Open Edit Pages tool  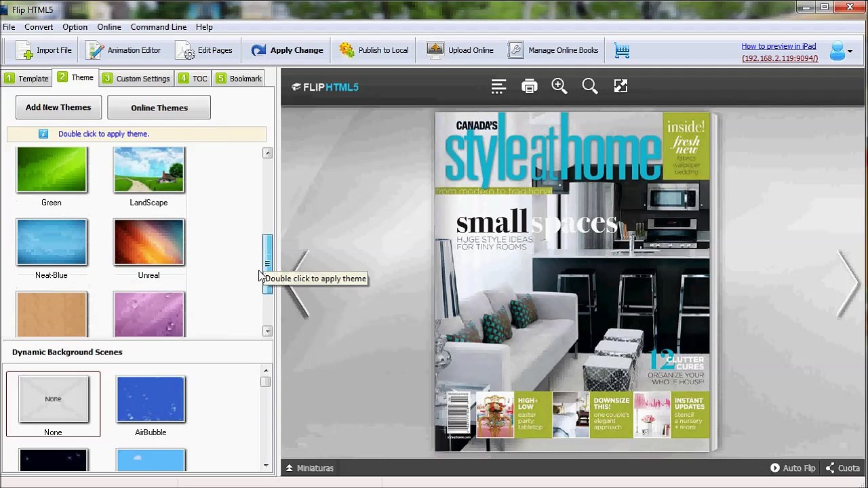pyautogui.click(x=205, y=50)
